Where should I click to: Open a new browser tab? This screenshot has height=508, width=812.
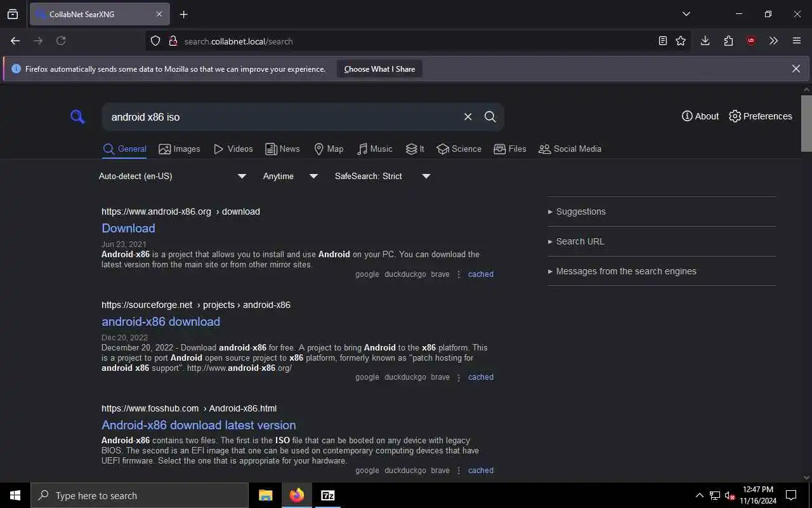pyautogui.click(x=183, y=14)
